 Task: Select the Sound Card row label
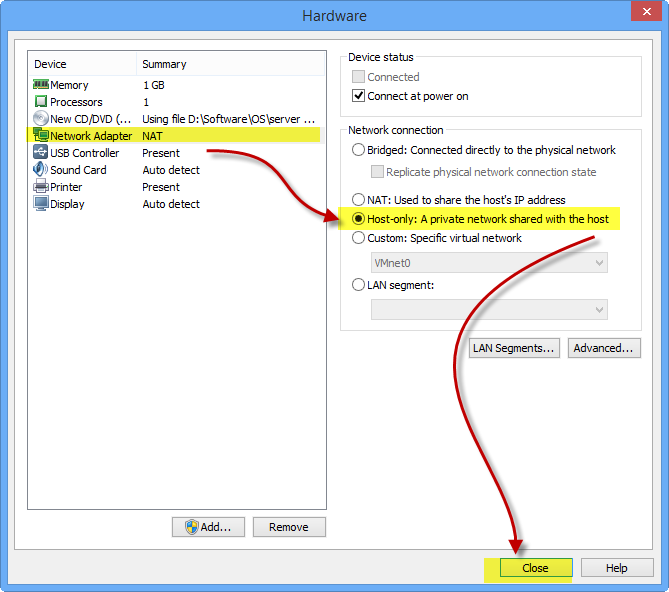pos(78,170)
